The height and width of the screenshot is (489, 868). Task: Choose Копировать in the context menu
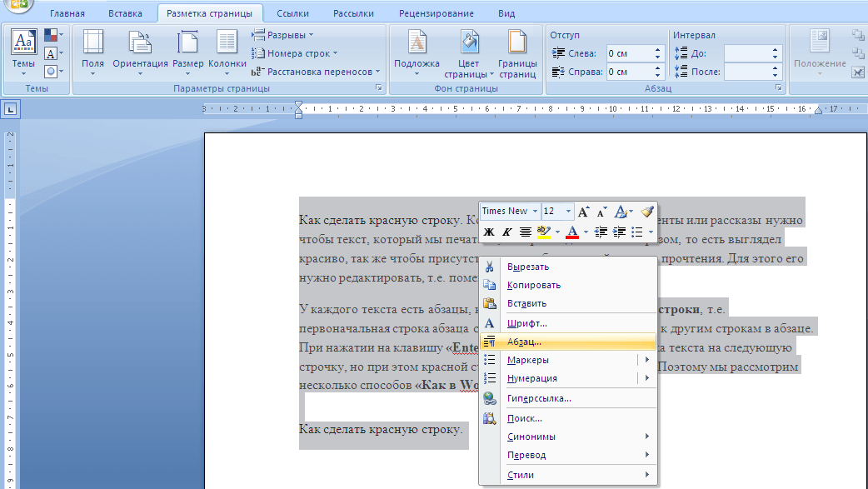click(x=533, y=285)
